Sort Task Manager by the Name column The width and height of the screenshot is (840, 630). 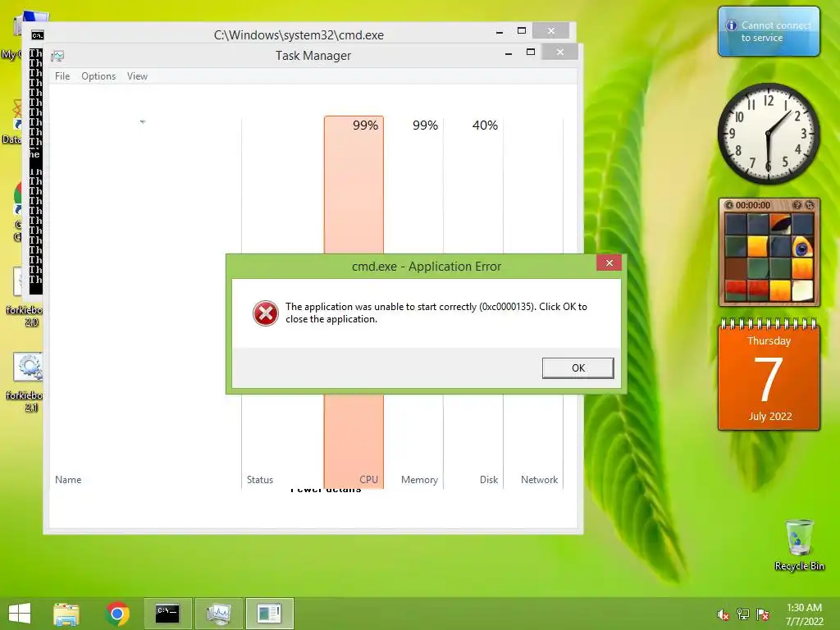point(68,479)
